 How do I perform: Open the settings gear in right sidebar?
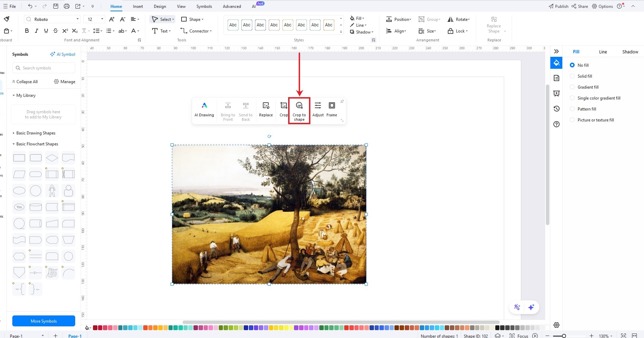click(556, 325)
